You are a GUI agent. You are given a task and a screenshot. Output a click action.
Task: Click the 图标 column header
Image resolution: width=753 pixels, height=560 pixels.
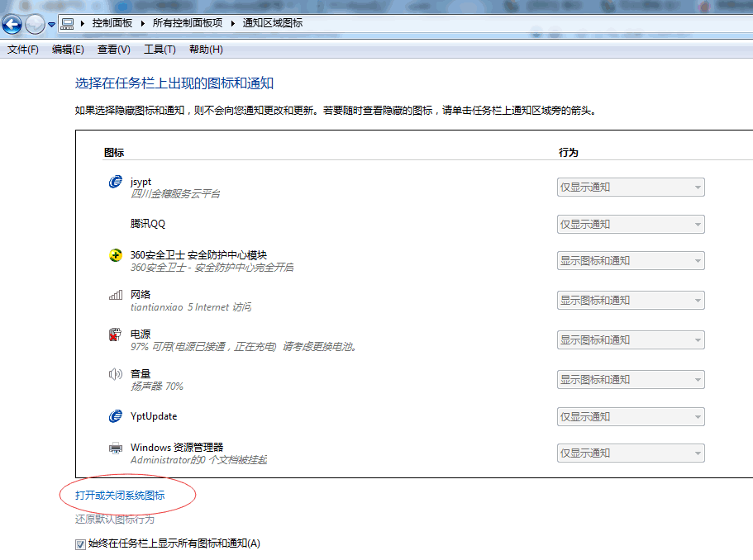coord(114,153)
